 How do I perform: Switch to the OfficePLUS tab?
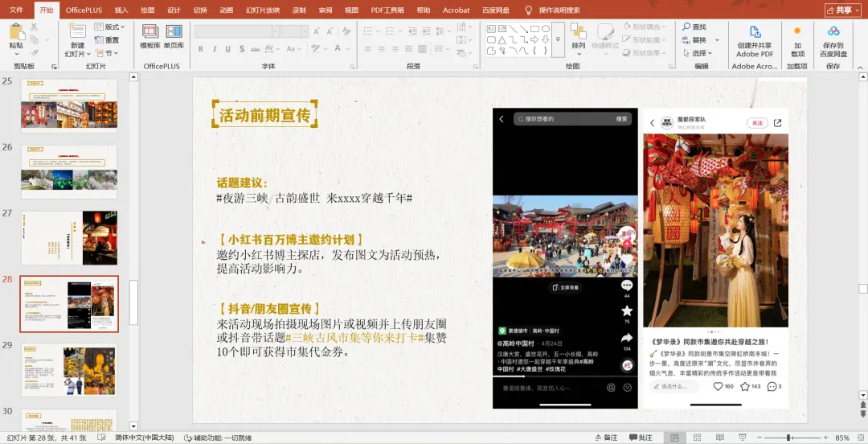84,10
